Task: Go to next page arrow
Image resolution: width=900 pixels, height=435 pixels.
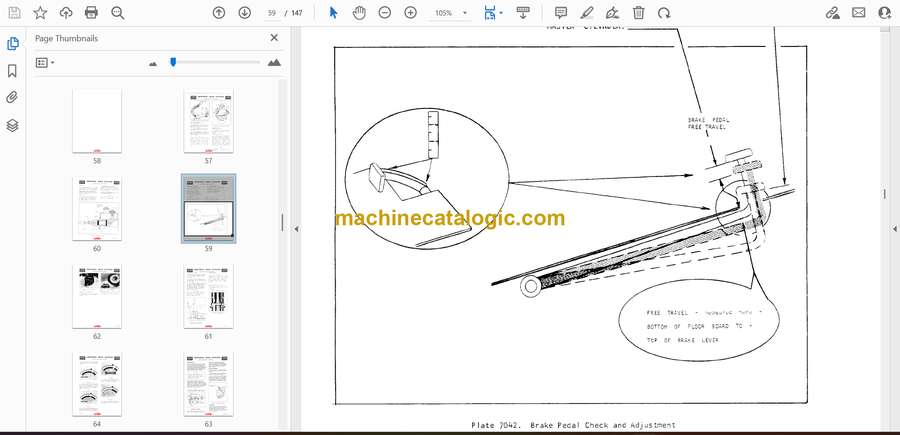Action: click(245, 13)
